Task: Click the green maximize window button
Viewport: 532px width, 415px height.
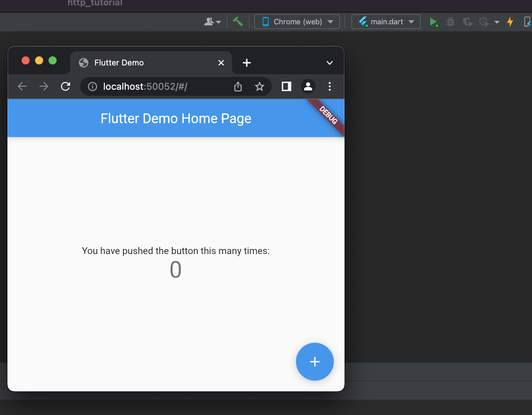Action: pyautogui.click(x=53, y=60)
